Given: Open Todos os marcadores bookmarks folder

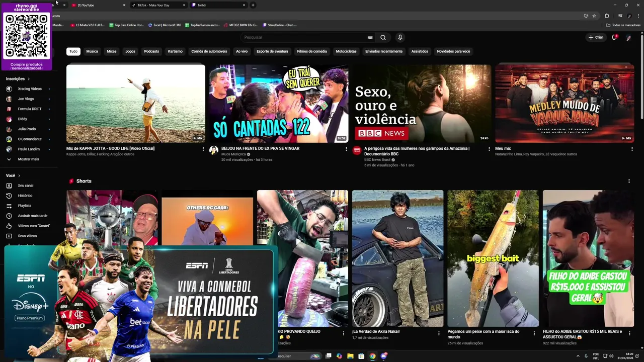Looking at the screenshot, I should 623,25.
